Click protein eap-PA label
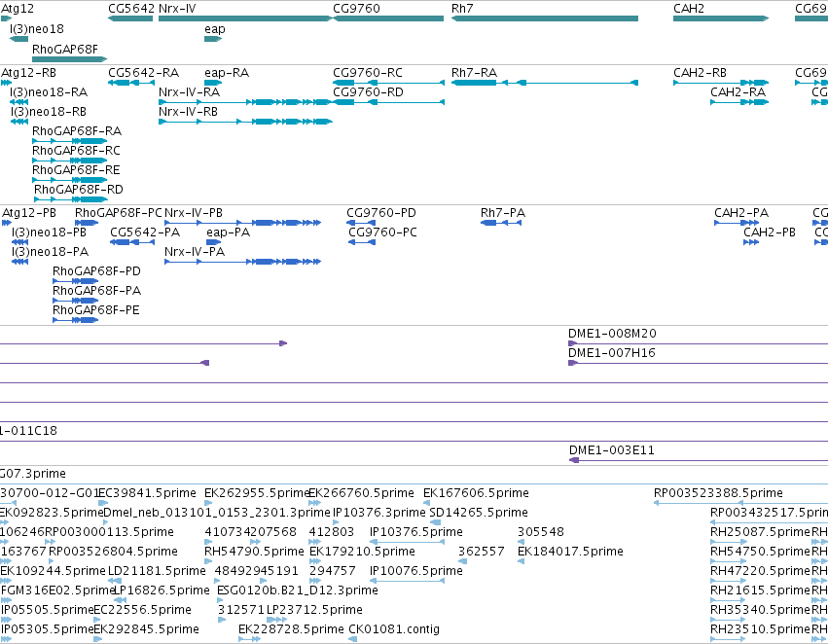The height and width of the screenshot is (644, 828). [x=228, y=233]
